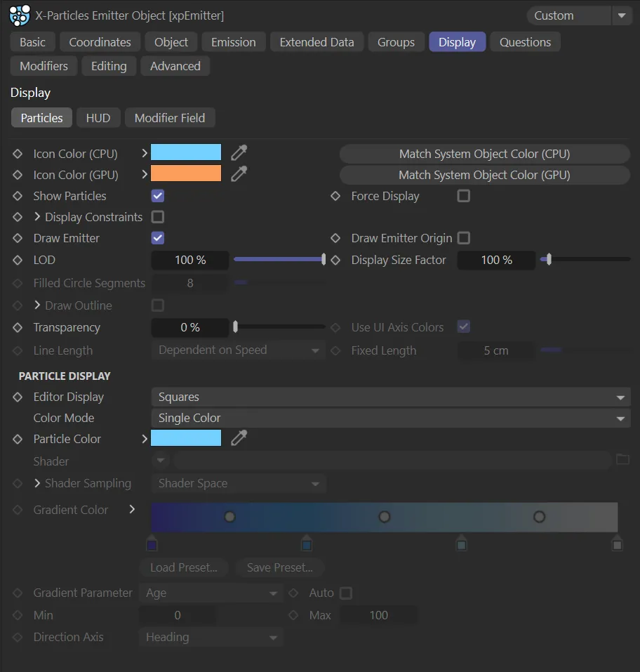
Task: Click the blue Particle Color swatch
Action: tap(186, 439)
